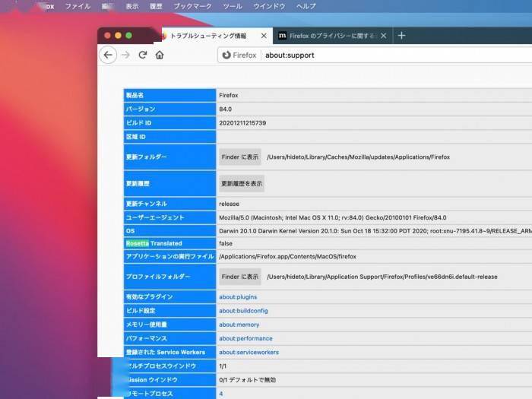This screenshot has height=399, width=532.
Task: Click the マルチプロセスウインドウ value 1/1
Action: pos(223,366)
